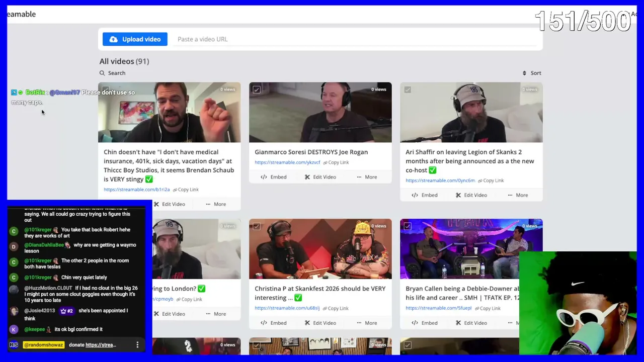Image resolution: width=644 pixels, height=362 pixels.
Task: Tick the checkbox on Gianmarco Soresi video
Action: point(257,89)
